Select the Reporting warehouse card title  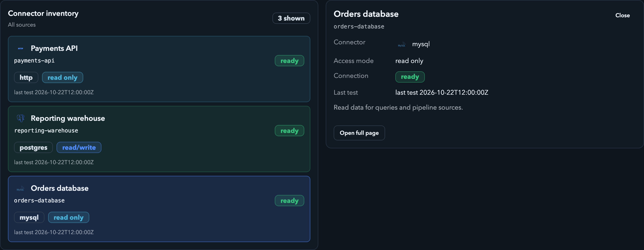pyautogui.click(x=68, y=118)
